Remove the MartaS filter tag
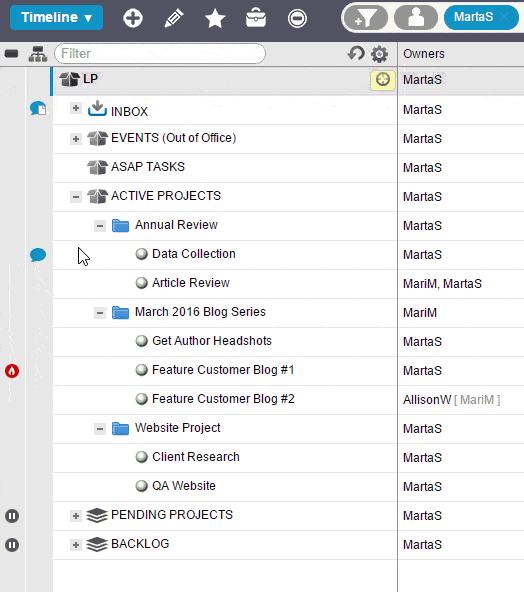The image size is (524, 592). point(504,17)
